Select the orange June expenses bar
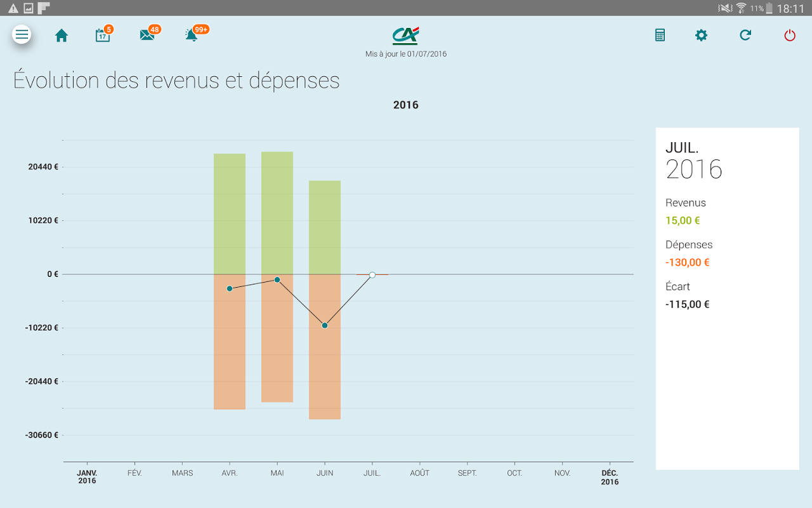Image resolution: width=812 pixels, height=508 pixels. pyautogui.click(x=325, y=347)
